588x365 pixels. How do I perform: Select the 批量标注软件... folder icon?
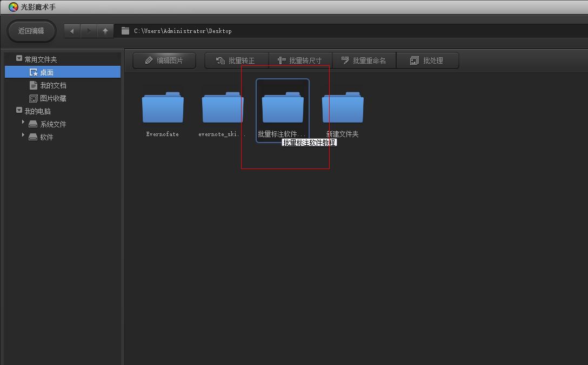click(283, 107)
